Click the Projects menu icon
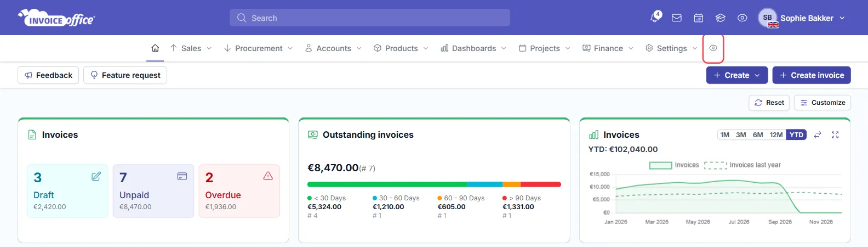This screenshot has height=247, width=868. click(522, 48)
